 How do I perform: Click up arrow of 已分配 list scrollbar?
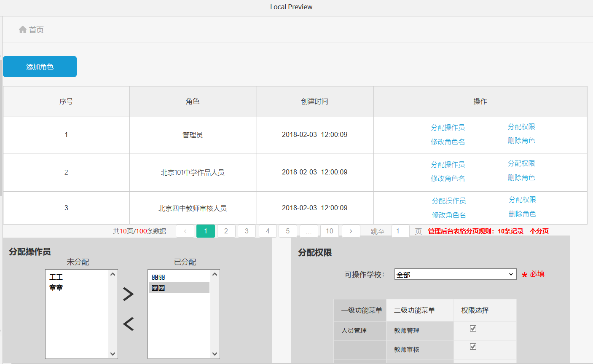[x=215, y=274]
